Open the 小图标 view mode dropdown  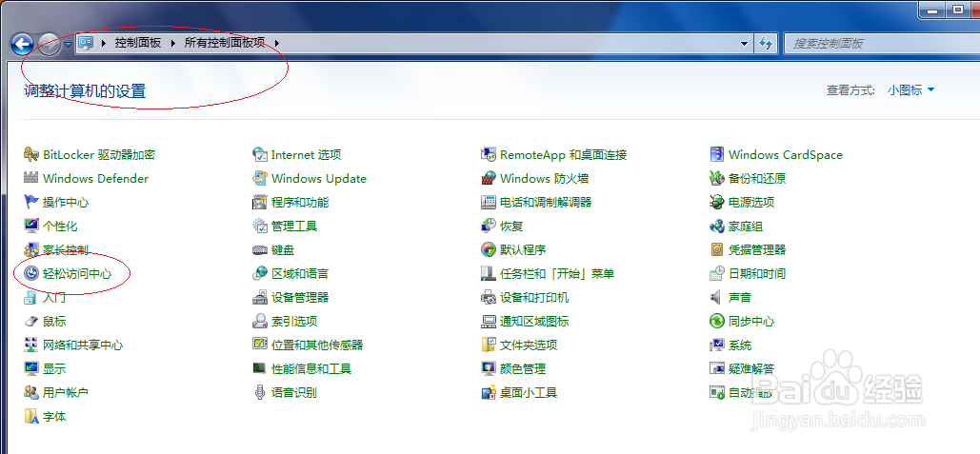pyautogui.click(x=910, y=89)
